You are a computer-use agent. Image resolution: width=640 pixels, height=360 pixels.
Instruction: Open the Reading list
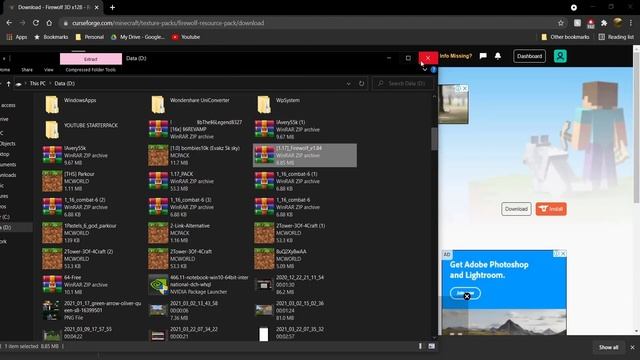tap(616, 37)
